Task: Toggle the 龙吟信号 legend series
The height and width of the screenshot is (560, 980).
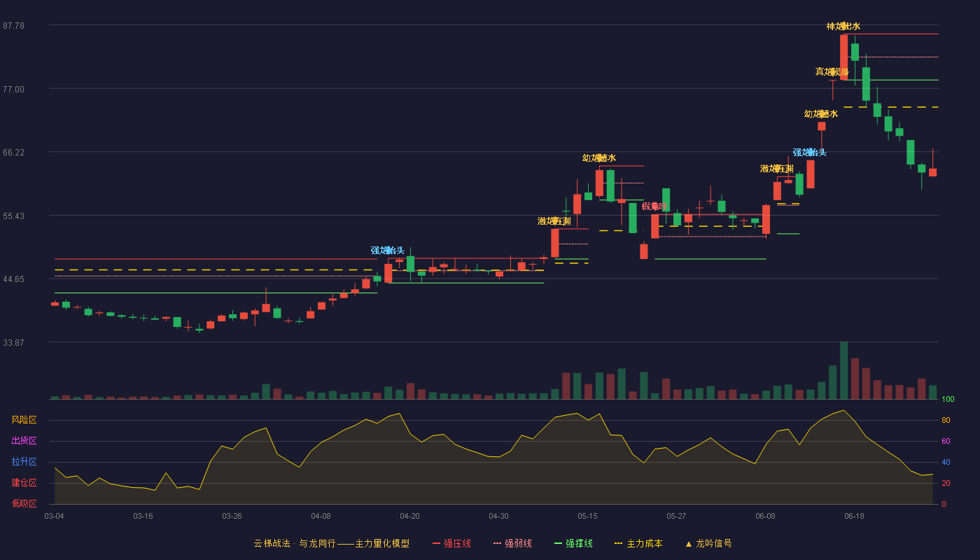Action: [708, 543]
